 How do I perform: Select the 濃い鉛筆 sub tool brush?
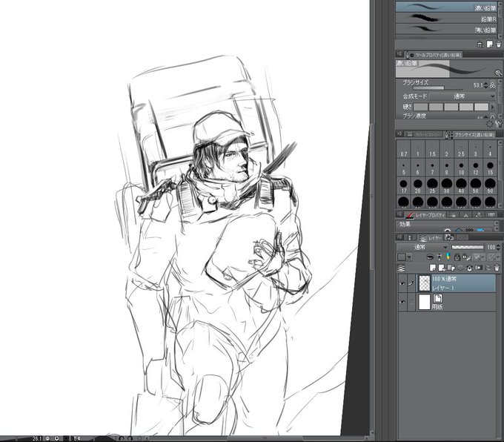pos(446,7)
